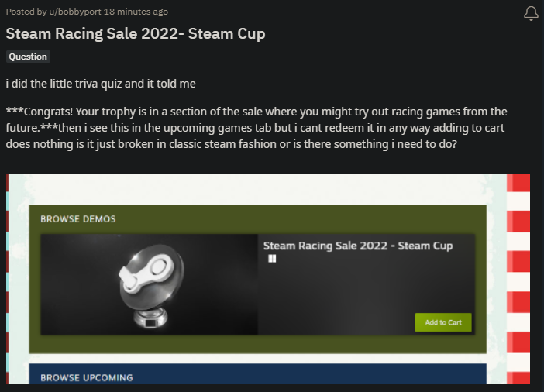Open the u/bobbyport user profile
The height and width of the screenshot is (392, 544).
pyautogui.click(x=75, y=12)
